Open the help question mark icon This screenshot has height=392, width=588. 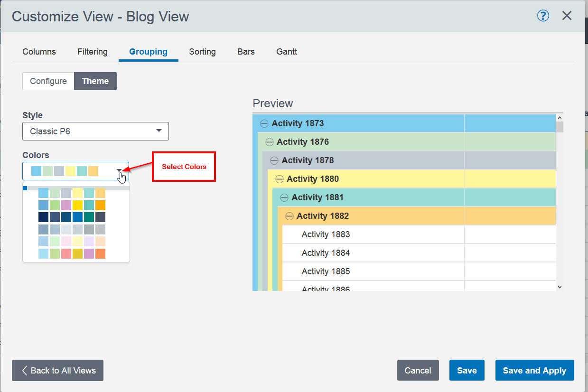point(543,16)
